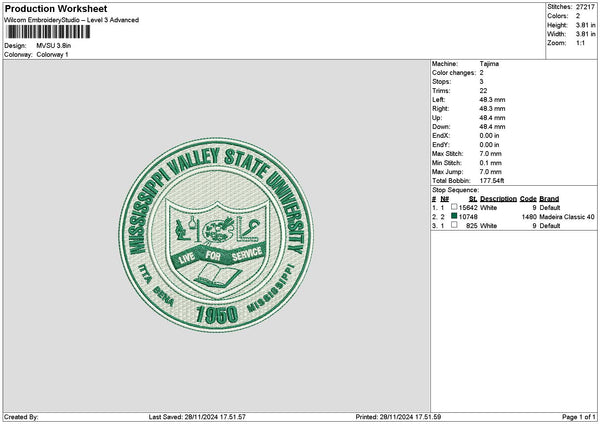Click the Max Stitch value '7.0 mm'
Viewport: 600px width, 424px height.
[490, 154]
